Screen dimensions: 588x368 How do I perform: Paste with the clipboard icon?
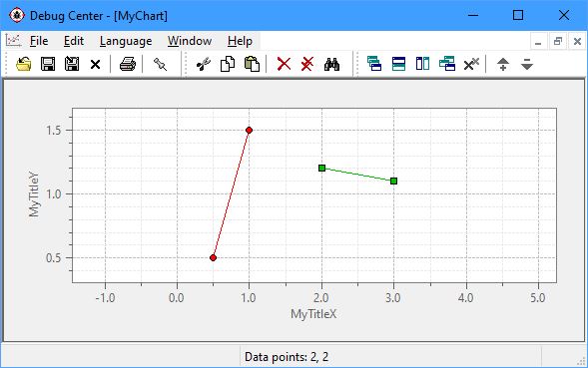[x=252, y=64]
